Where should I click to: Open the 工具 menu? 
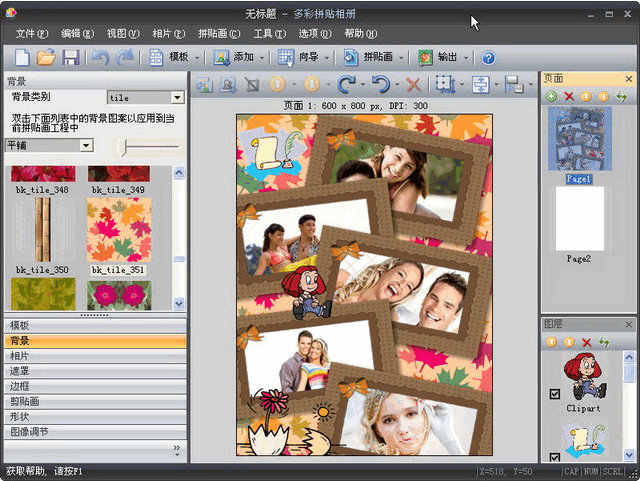tap(268, 33)
